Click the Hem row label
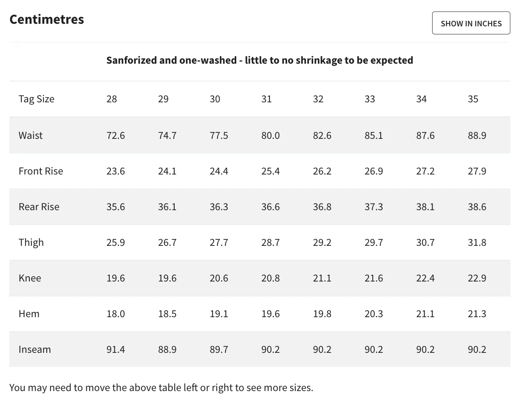The width and height of the screenshot is (532, 411). 29,314
